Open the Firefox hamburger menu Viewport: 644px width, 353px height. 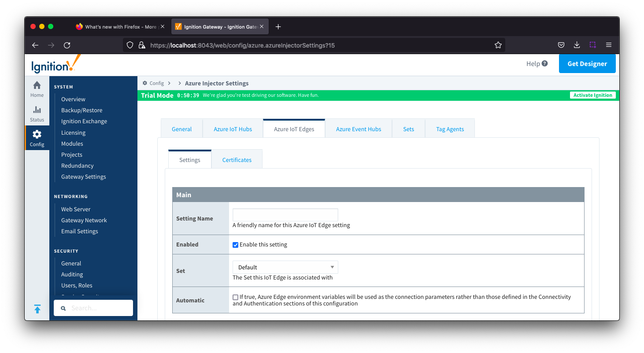609,45
